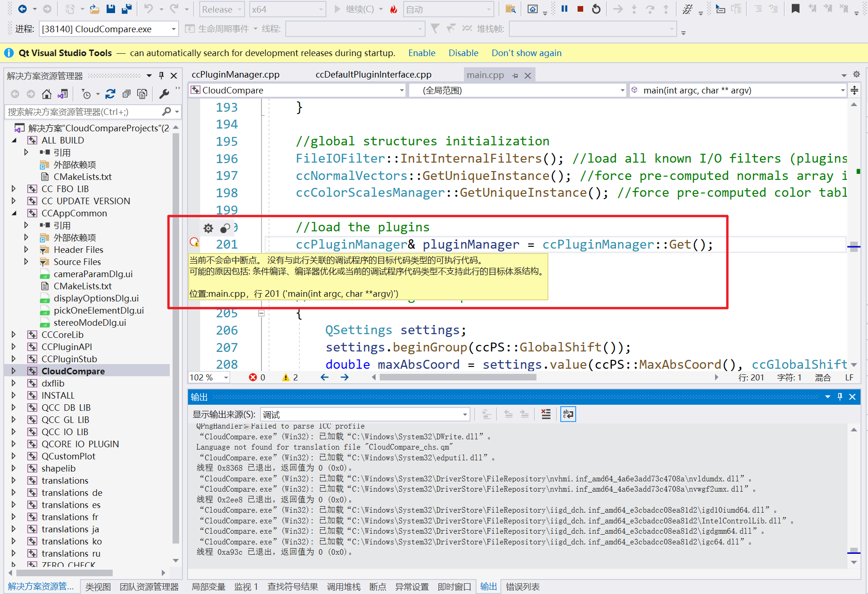Open the 错误列表 tab
The image size is (868, 594).
click(522, 587)
